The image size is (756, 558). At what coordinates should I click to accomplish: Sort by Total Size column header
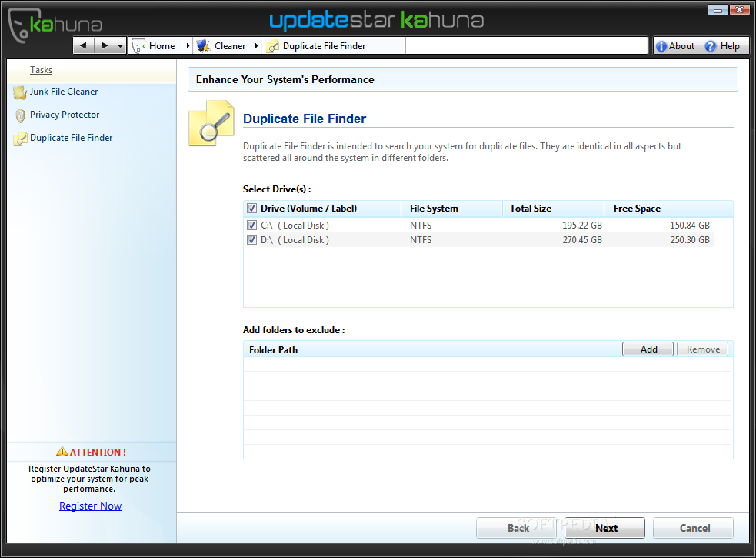pos(531,208)
